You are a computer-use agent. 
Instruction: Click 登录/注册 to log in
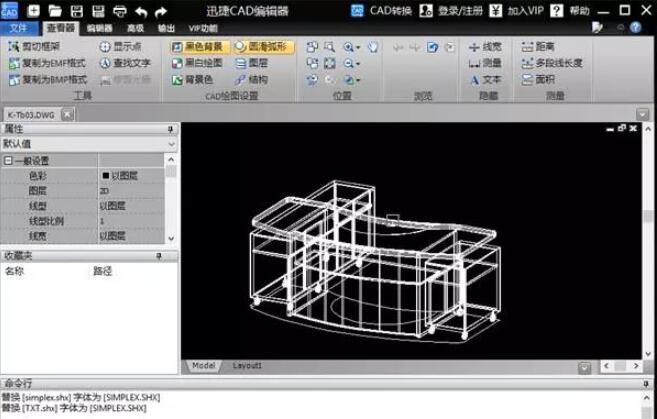pyautogui.click(x=451, y=10)
